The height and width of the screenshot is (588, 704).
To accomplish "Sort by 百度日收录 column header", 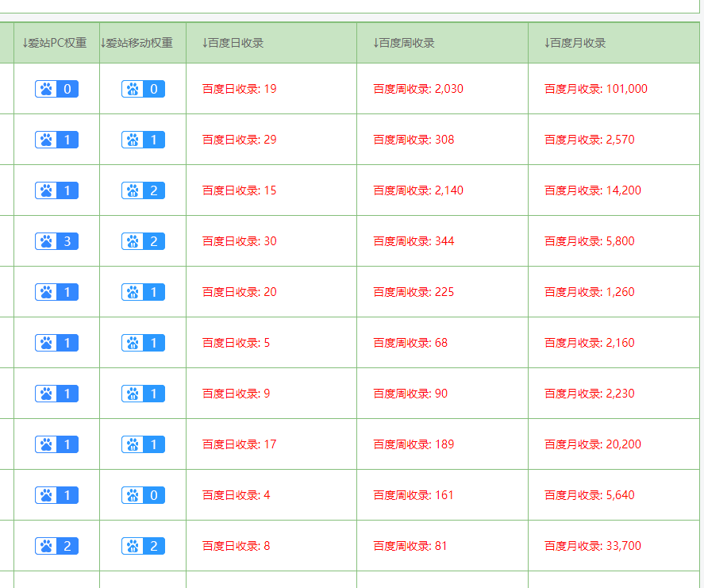I will (233, 43).
